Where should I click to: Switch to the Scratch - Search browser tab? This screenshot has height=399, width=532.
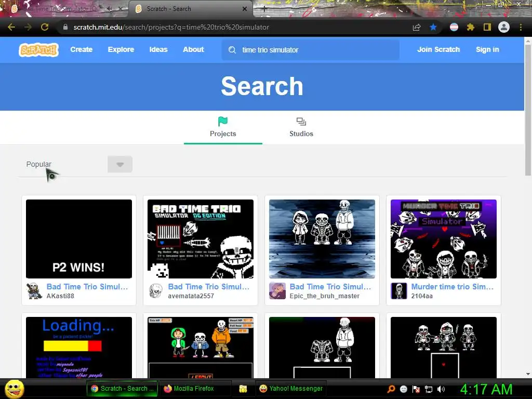pyautogui.click(x=190, y=9)
